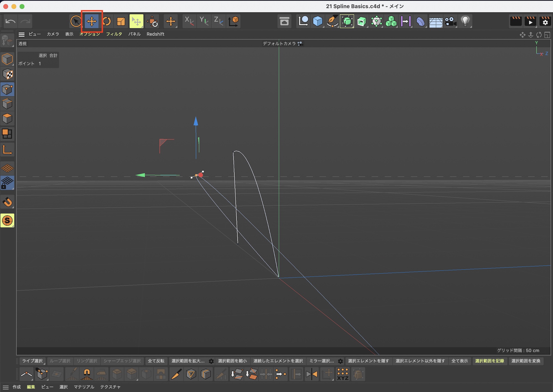Toggle X axis lock
The width and height of the screenshot is (553, 392).
(189, 21)
